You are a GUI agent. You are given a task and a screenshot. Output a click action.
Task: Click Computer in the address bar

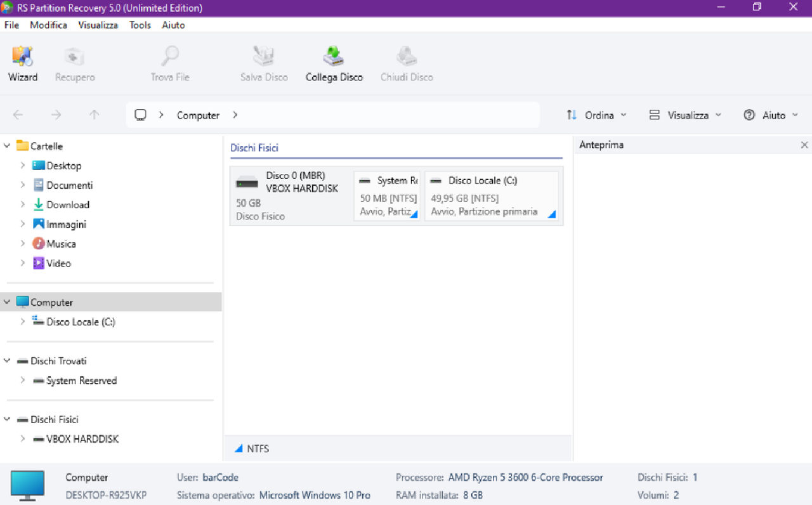point(198,115)
